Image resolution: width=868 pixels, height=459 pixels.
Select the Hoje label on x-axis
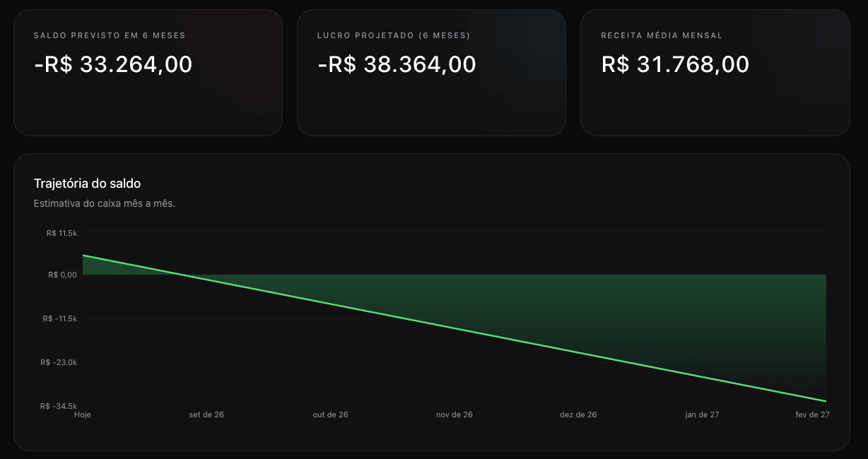click(83, 415)
